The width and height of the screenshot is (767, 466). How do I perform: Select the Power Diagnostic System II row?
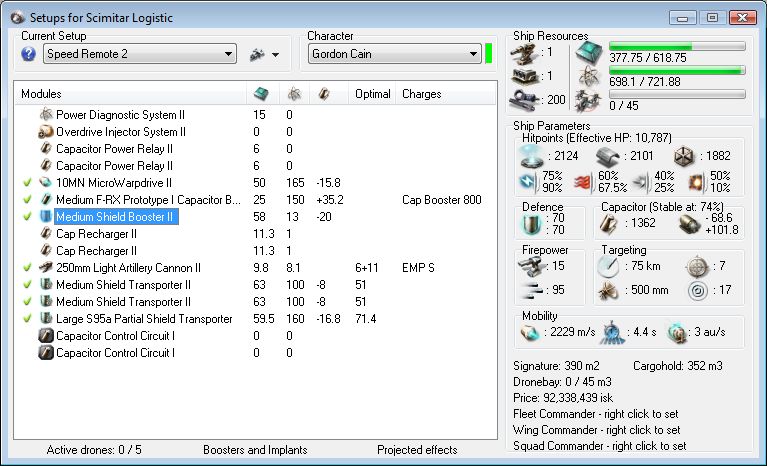(x=254, y=115)
